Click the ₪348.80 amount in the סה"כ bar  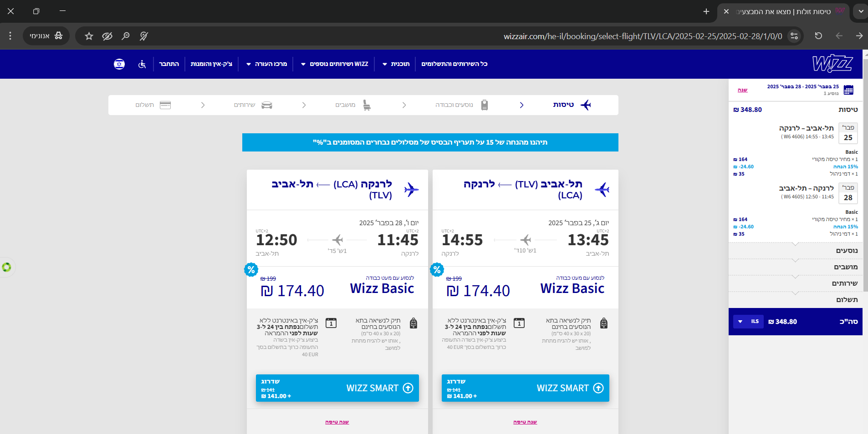pyautogui.click(x=783, y=322)
